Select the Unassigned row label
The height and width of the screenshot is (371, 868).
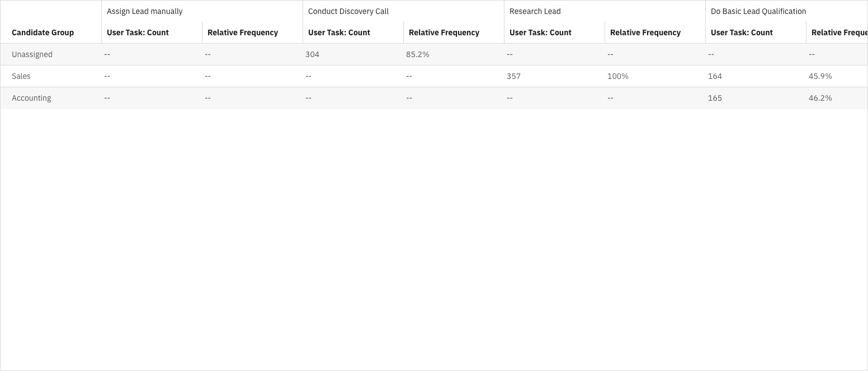coord(32,54)
